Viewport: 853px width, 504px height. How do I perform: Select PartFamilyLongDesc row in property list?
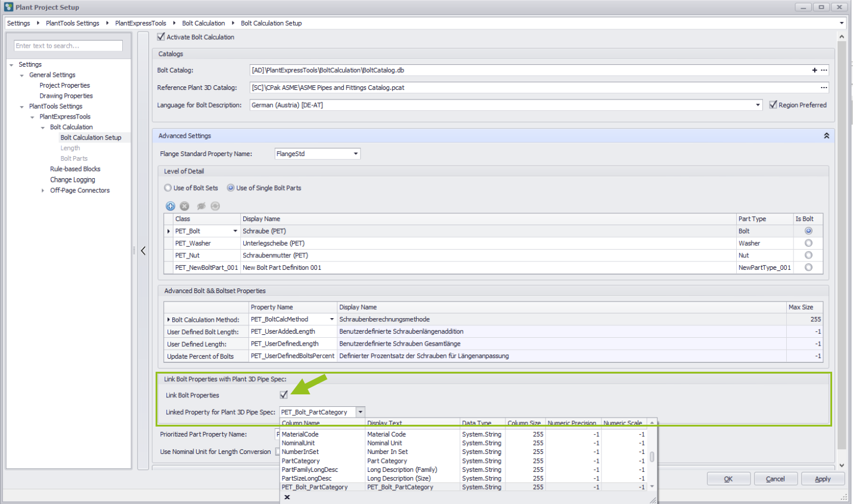point(464,469)
